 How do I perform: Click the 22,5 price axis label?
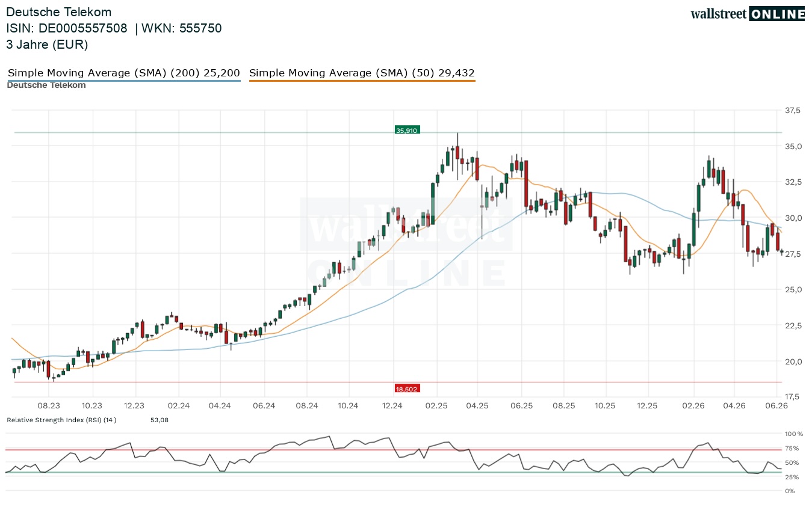(x=793, y=325)
